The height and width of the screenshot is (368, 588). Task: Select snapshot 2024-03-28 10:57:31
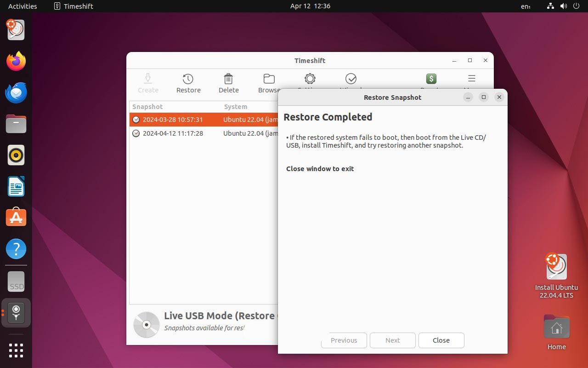173,120
